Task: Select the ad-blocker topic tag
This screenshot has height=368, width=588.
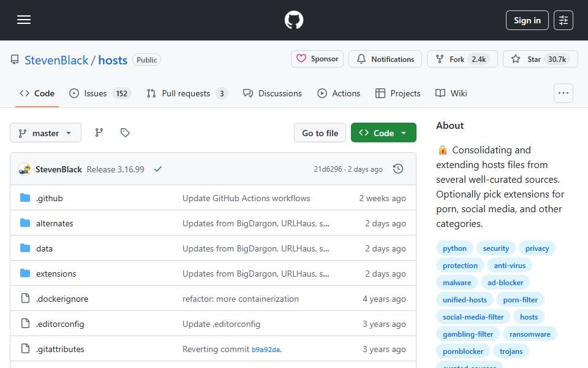Action: point(505,283)
